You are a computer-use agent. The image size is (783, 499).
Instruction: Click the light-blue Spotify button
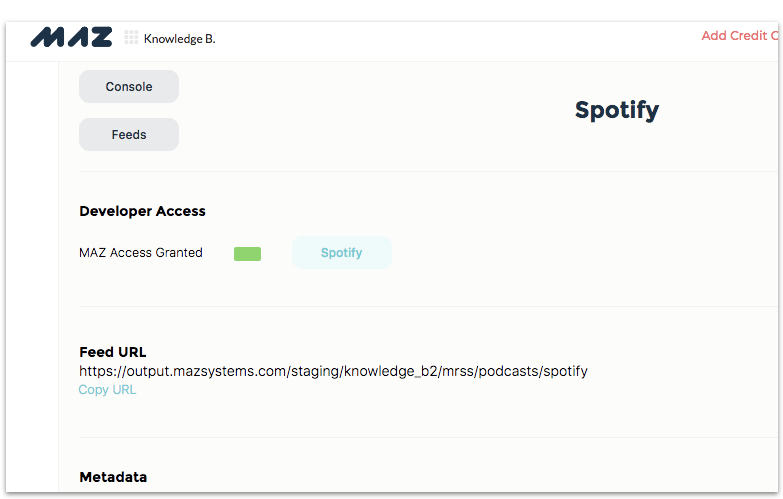coord(342,253)
